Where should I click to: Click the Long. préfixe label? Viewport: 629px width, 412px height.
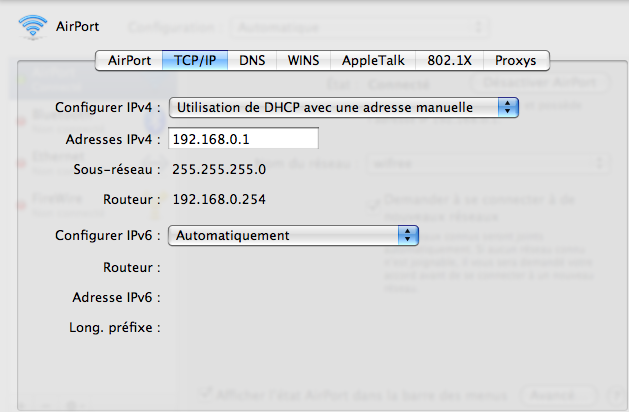coord(115,328)
